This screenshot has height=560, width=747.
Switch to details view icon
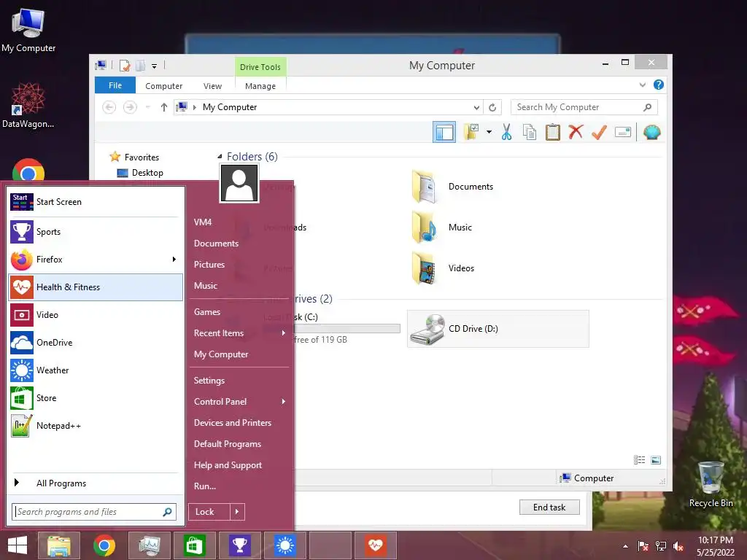(x=639, y=459)
